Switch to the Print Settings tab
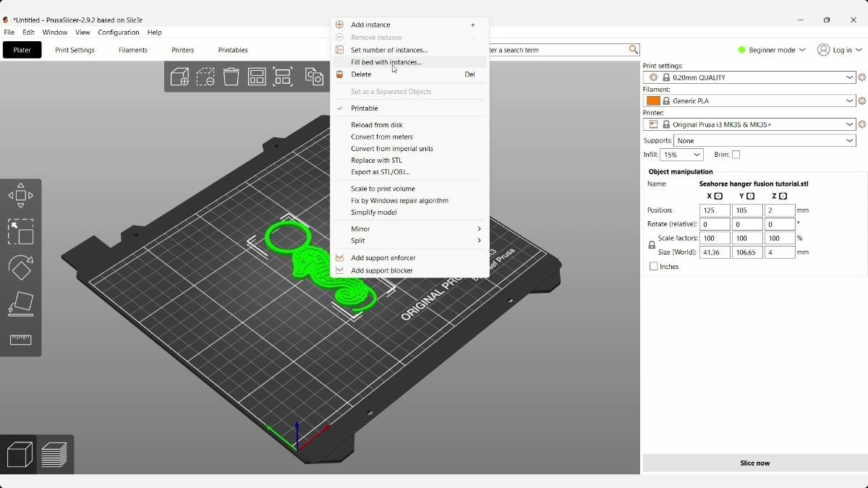The height and width of the screenshot is (488, 868). coord(75,50)
